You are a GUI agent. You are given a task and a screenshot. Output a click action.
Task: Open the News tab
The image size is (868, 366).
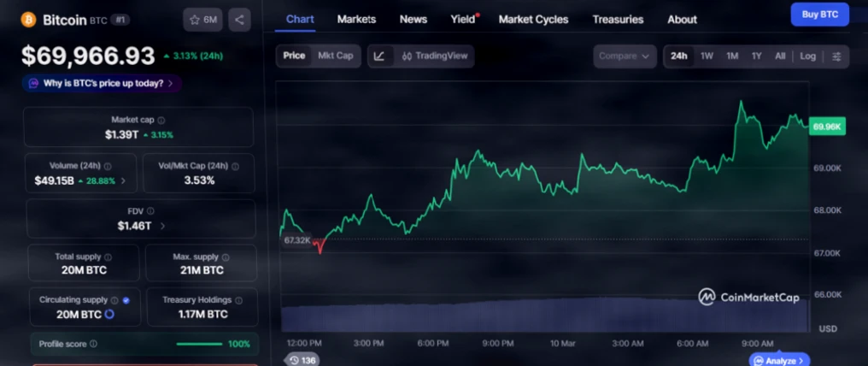(x=413, y=20)
